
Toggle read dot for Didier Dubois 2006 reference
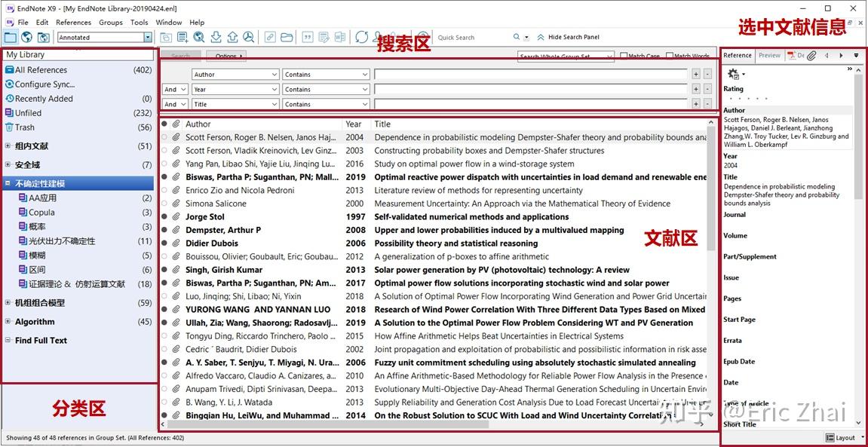164,243
